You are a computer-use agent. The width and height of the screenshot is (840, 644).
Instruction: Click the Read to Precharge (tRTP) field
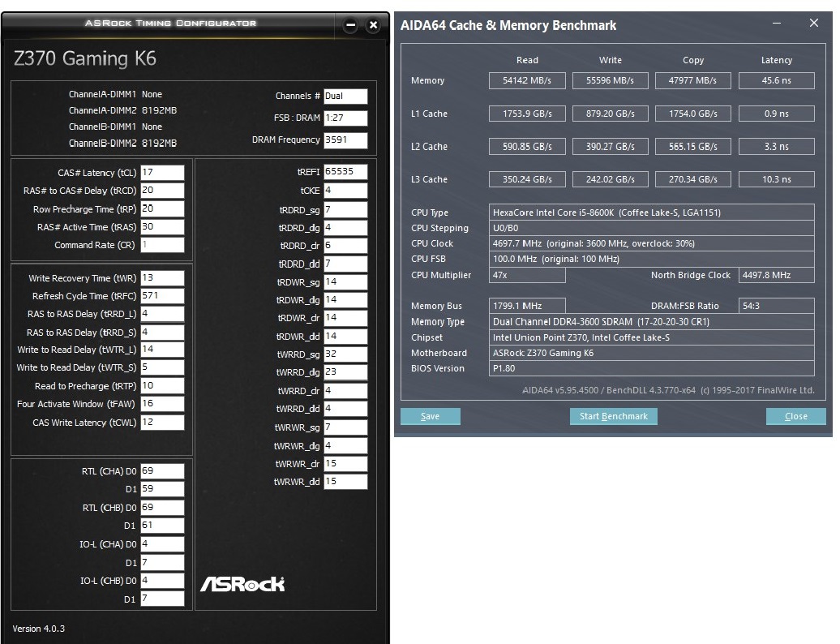(162, 386)
